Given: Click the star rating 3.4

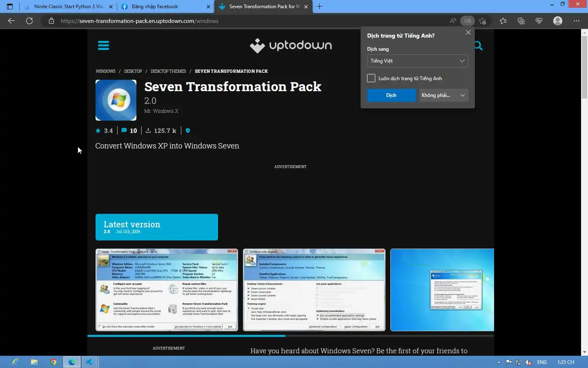Looking at the screenshot, I should (x=104, y=131).
